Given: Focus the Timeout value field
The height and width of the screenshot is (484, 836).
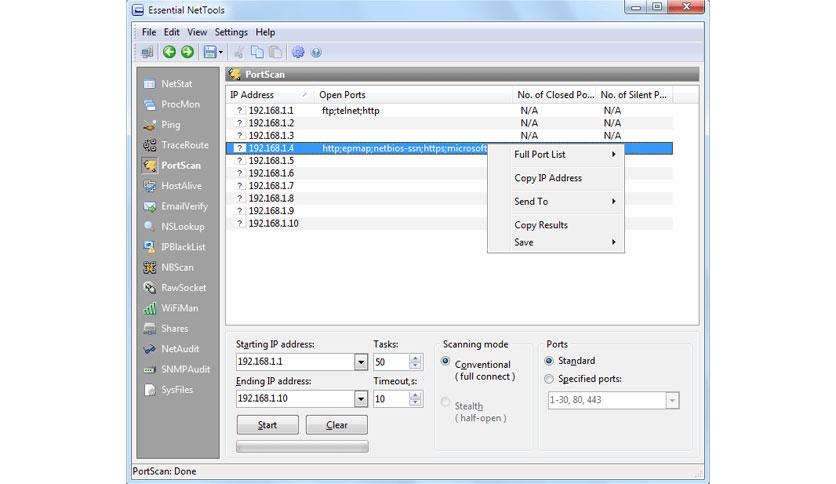Looking at the screenshot, I should pos(391,399).
